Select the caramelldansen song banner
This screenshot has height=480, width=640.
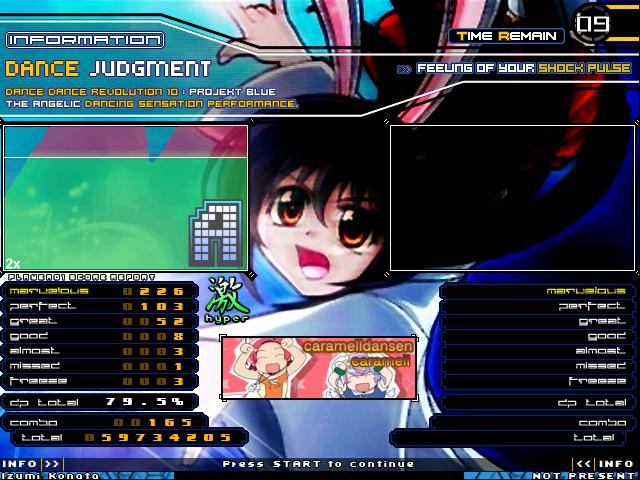(318, 367)
